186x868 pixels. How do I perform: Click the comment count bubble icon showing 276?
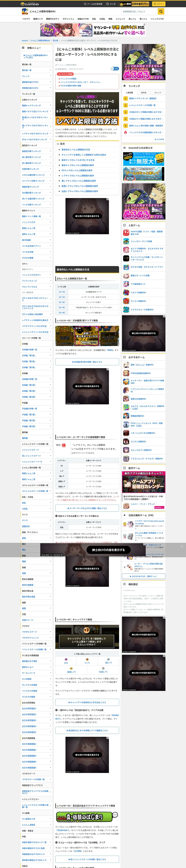(115, 69)
